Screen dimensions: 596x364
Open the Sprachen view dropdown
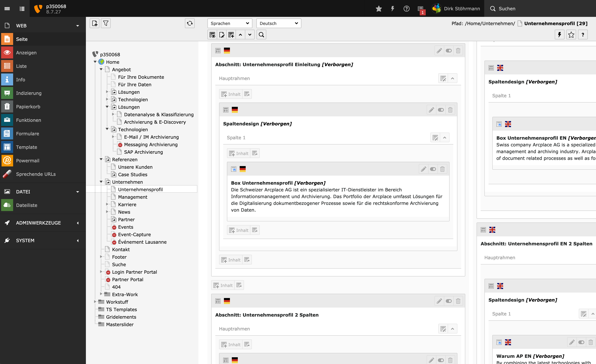pyautogui.click(x=230, y=23)
